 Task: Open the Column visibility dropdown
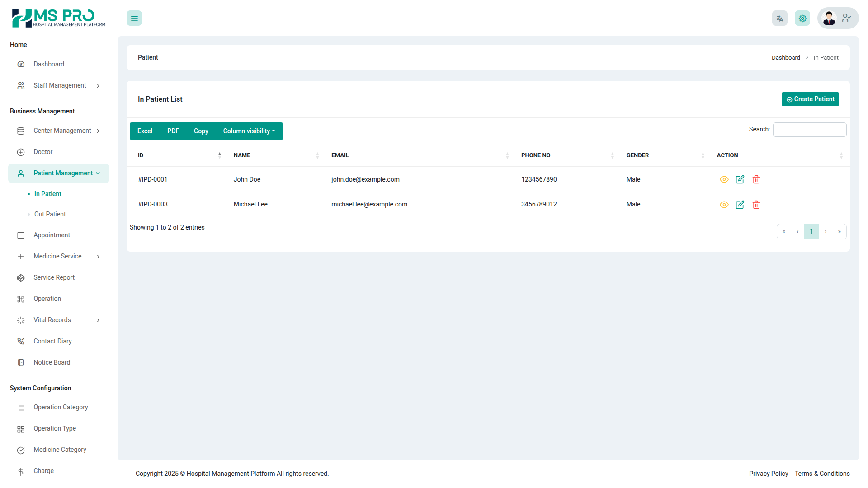click(249, 131)
